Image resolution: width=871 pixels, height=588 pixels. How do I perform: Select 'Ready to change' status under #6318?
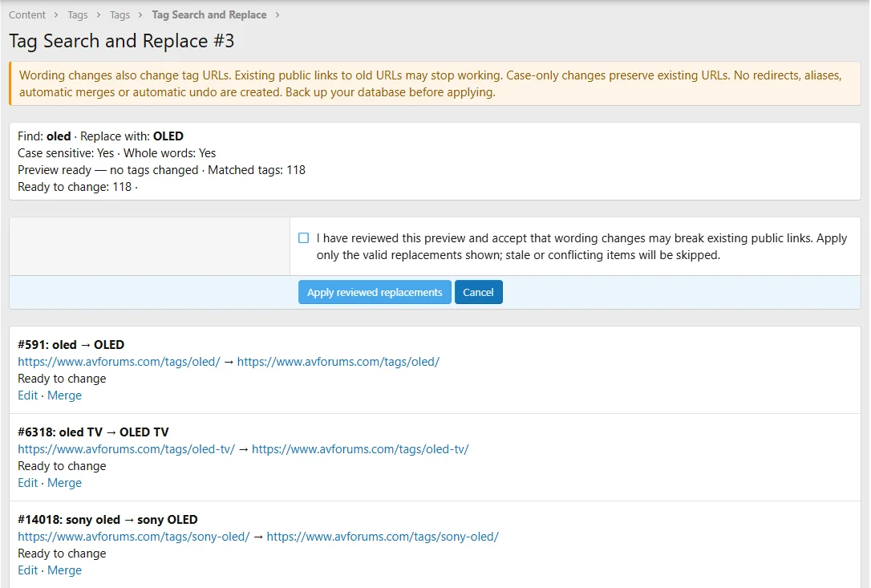point(62,466)
